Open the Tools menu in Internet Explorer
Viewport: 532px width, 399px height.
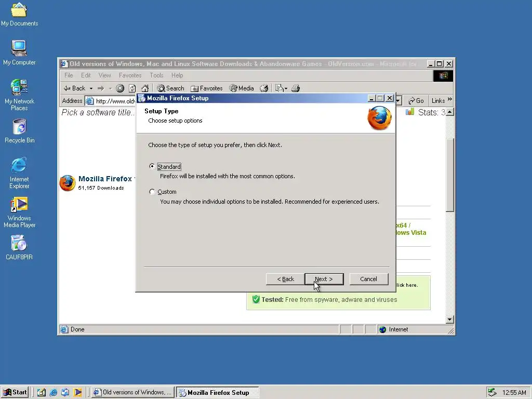pos(156,75)
